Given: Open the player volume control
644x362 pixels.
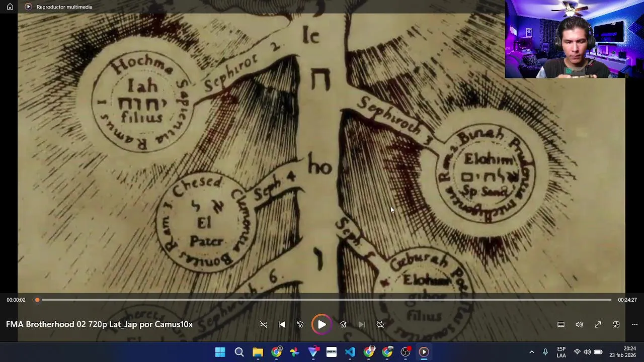Looking at the screenshot, I should [579, 325].
